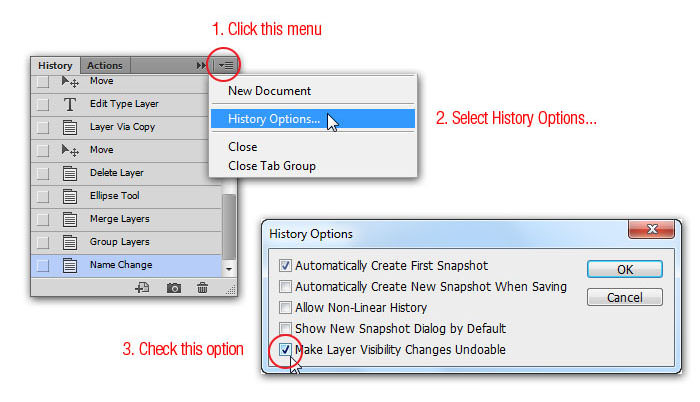The width and height of the screenshot is (700, 402).
Task: Click the camera icon to create new snapshot
Action: pyautogui.click(x=173, y=288)
